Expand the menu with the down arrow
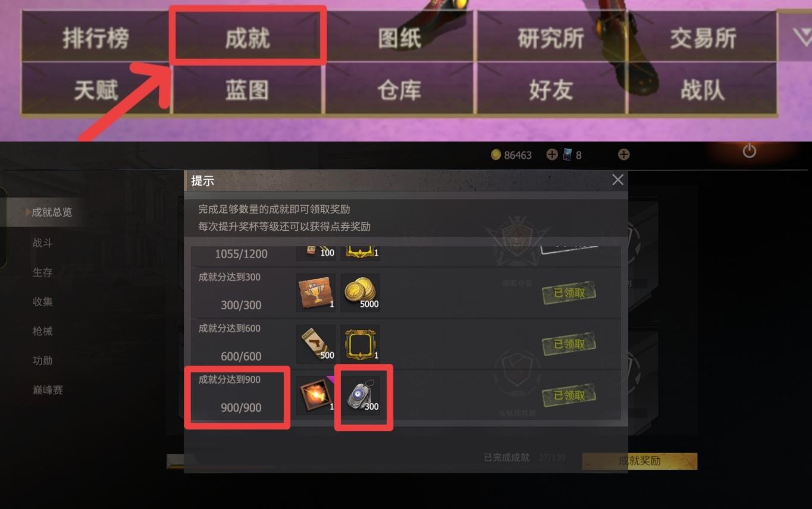This screenshot has width=812, height=509. pos(801,37)
